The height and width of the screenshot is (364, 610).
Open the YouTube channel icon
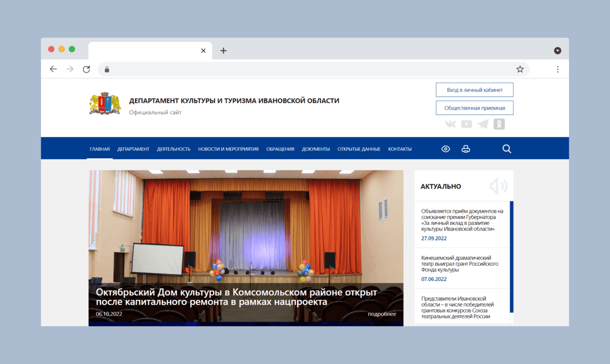pos(466,124)
